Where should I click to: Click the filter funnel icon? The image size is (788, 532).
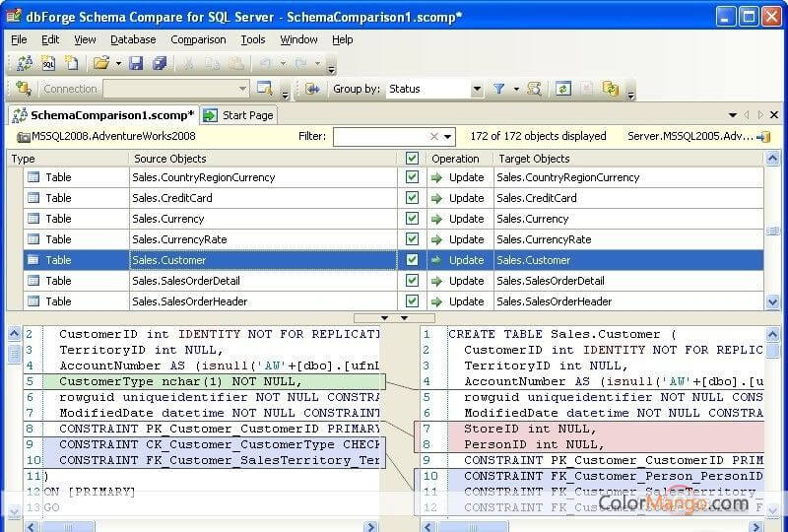pos(499,89)
